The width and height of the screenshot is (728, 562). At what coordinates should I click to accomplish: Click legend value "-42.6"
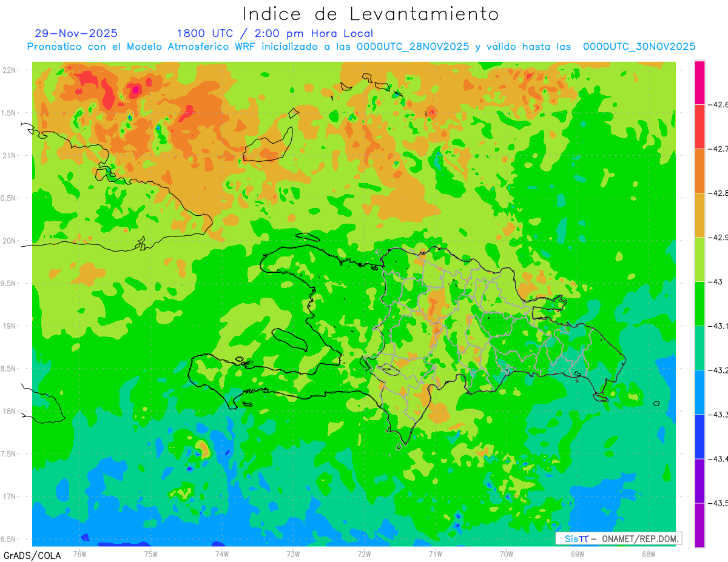coord(718,104)
